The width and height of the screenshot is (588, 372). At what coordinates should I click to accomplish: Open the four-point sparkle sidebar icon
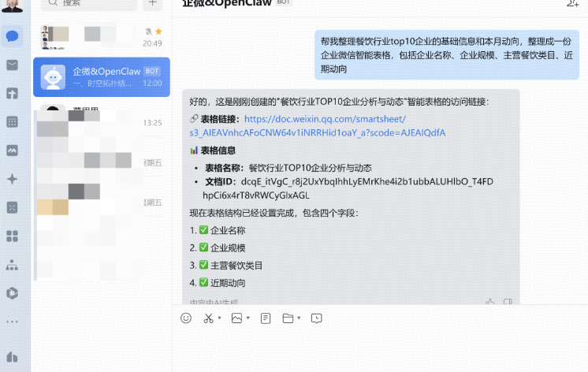click(x=12, y=179)
